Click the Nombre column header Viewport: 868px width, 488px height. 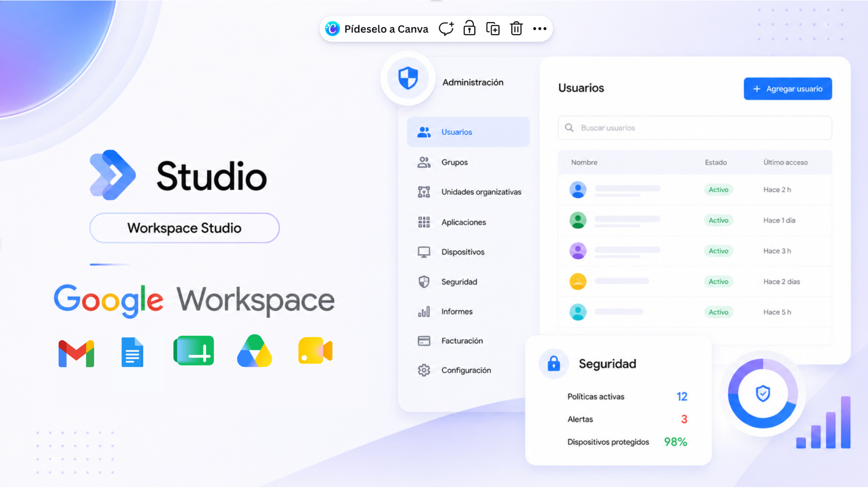pos(584,163)
